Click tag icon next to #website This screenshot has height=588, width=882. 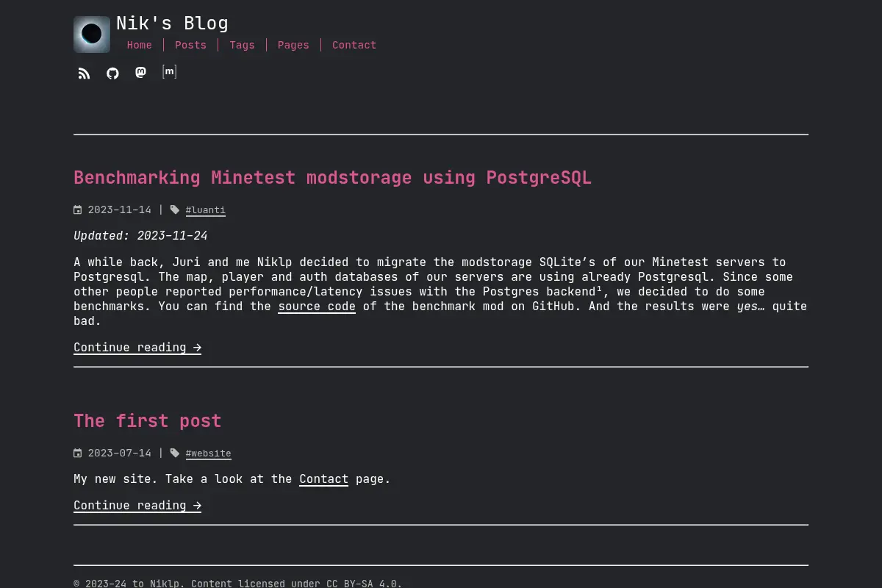coord(175,453)
